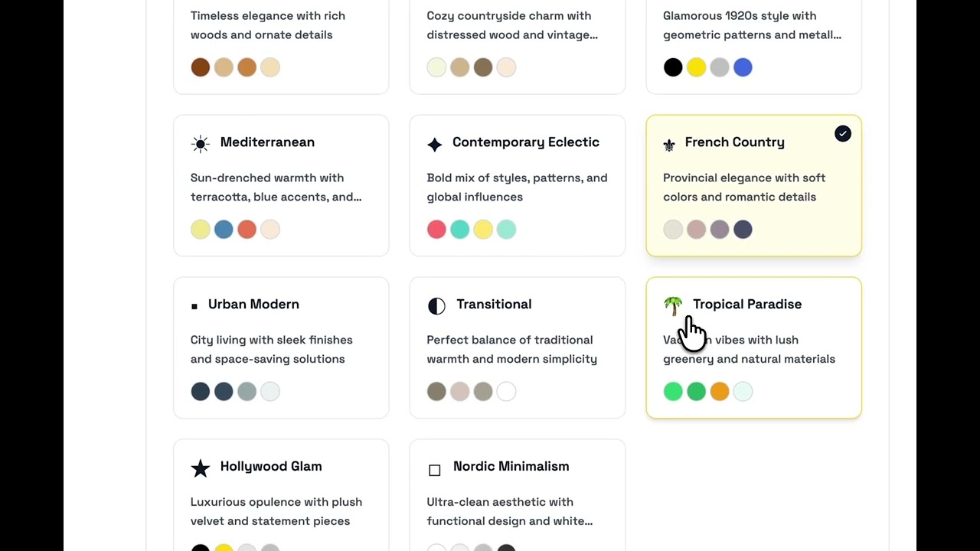Viewport: 980px width, 551px height.
Task: Click the Contemporary Eclectic description text
Action: click(x=517, y=187)
